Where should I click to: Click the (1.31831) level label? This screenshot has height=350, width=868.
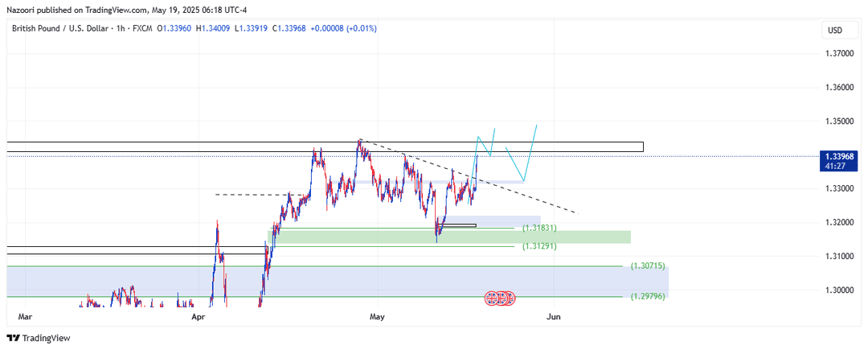539,229
